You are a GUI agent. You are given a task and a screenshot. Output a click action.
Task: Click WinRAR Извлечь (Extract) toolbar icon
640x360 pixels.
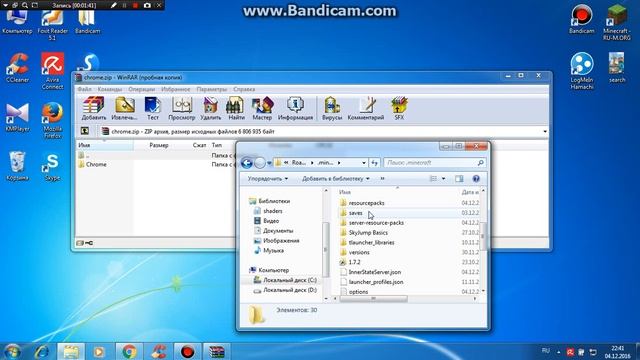(x=124, y=109)
